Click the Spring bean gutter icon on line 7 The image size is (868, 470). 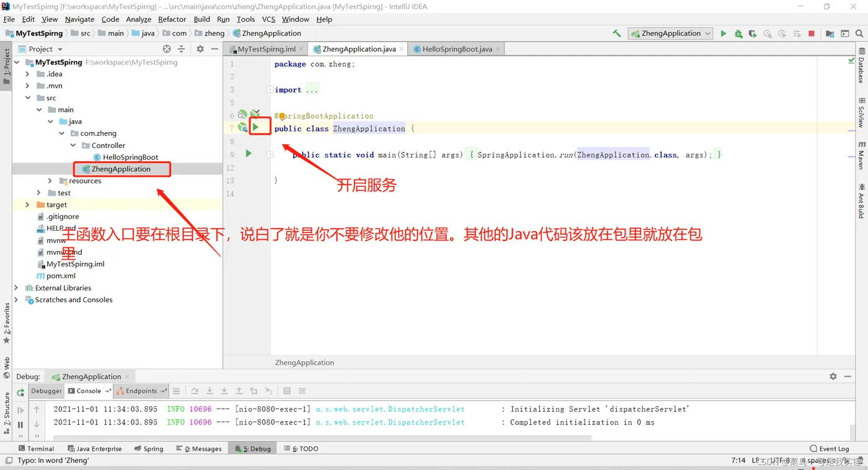[x=243, y=128]
